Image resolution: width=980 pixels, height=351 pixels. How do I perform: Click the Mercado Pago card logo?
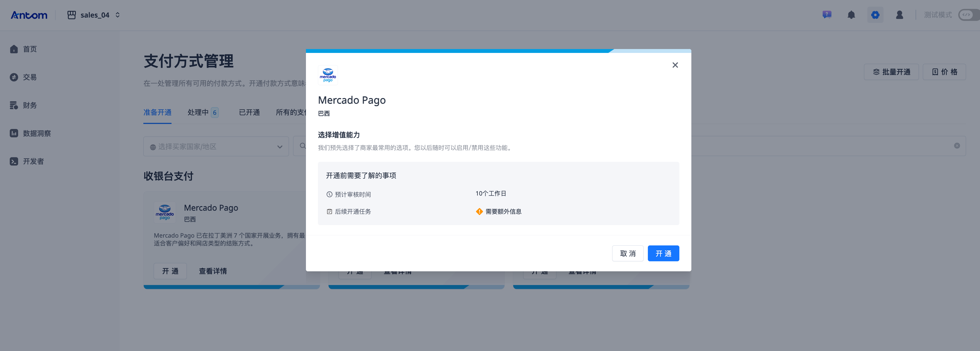click(165, 212)
